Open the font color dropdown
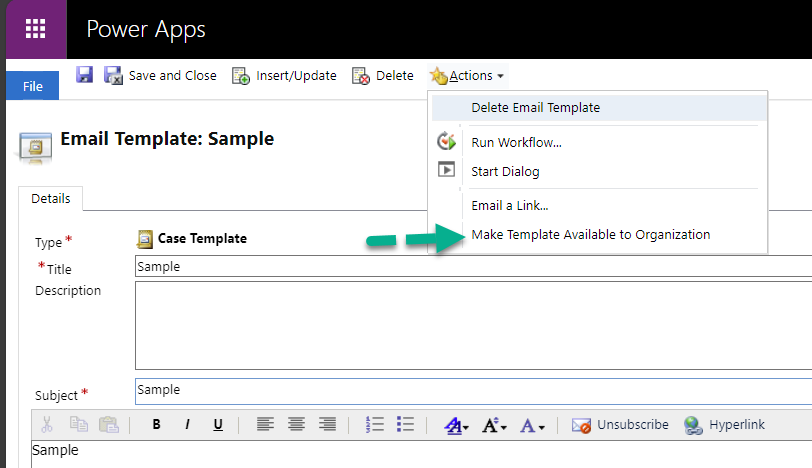This screenshot has width=812, height=468. 532,426
